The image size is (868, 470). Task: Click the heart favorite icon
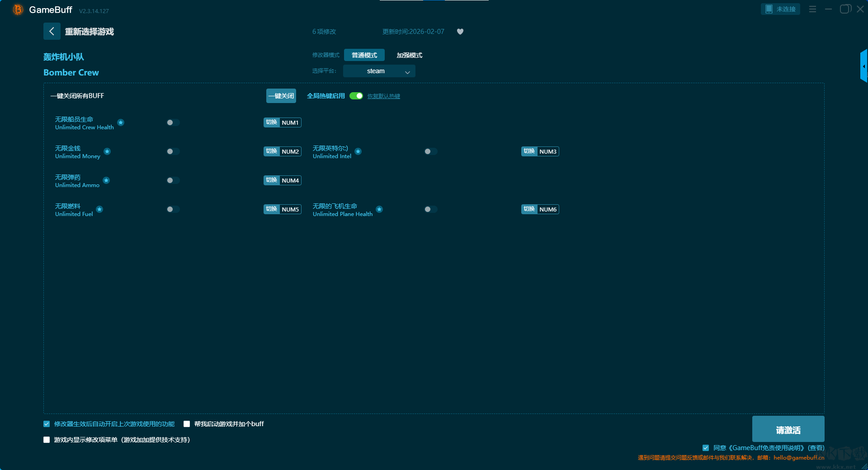pos(460,32)
